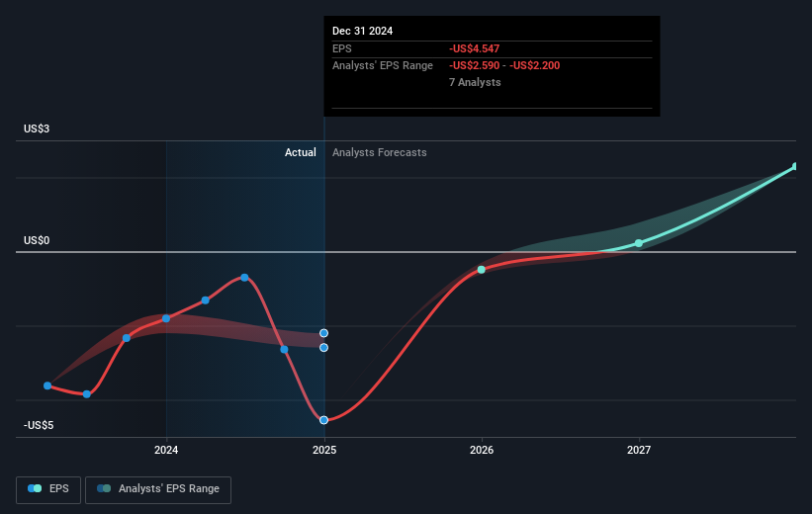The width and height of the screenshot is (812, 514).
Task: Click upper analyst range marker at 2025
Action: 323,333
